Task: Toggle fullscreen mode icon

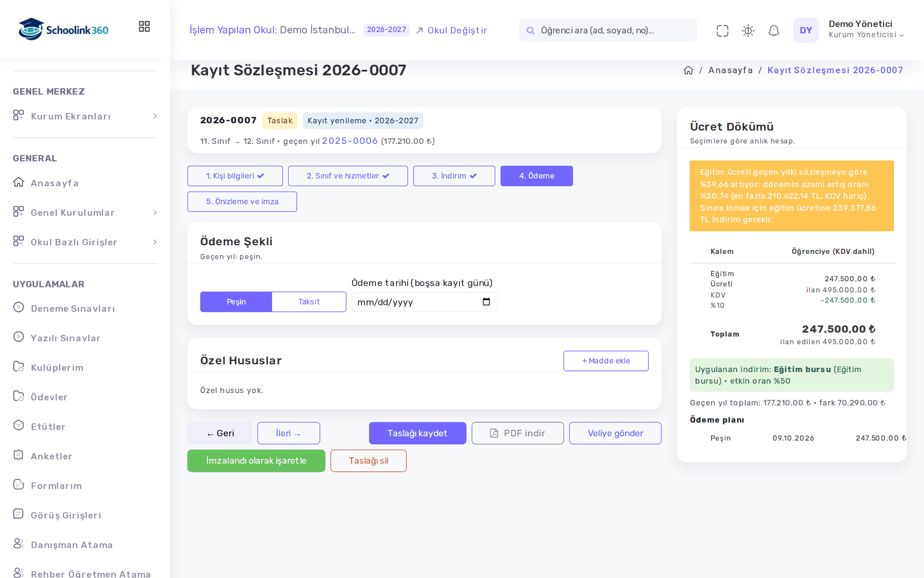Action: click(x=722, y=30)
